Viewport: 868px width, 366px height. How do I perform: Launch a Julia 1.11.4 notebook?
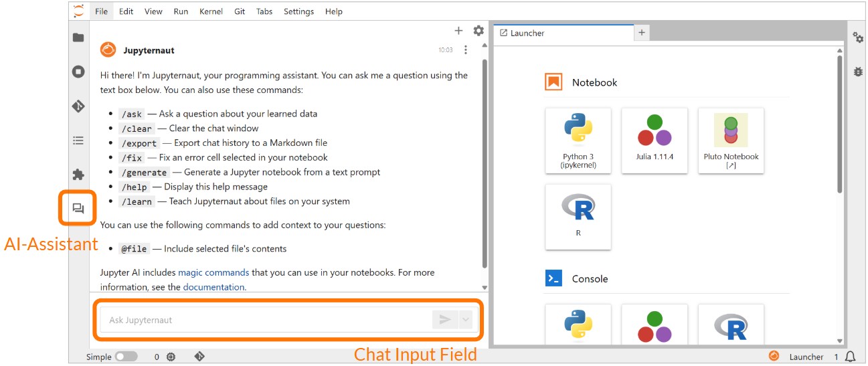click(655, 141)
